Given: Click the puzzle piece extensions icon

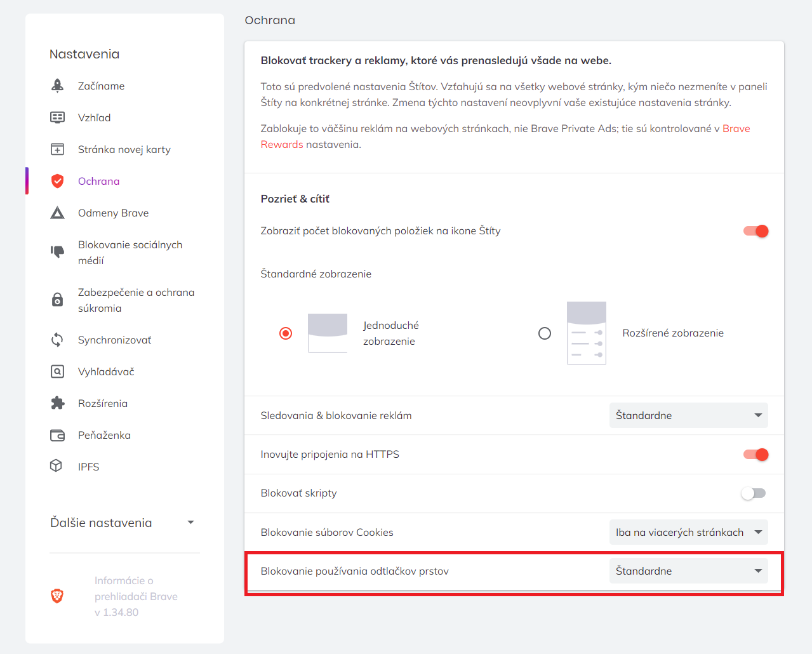Looking at the screenshot, I should [57, 403].
